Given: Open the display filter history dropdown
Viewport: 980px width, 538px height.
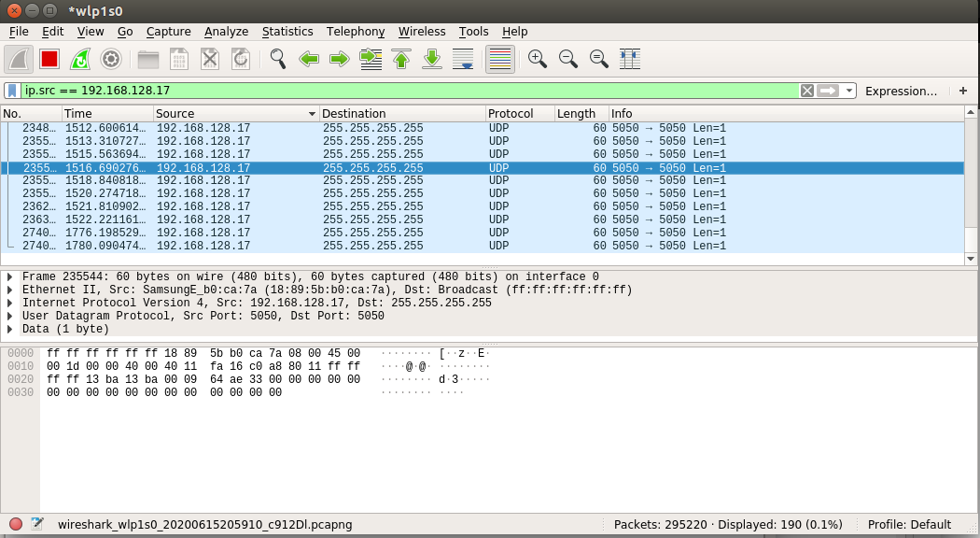Looking at the screenshot, I should point(849,91).
